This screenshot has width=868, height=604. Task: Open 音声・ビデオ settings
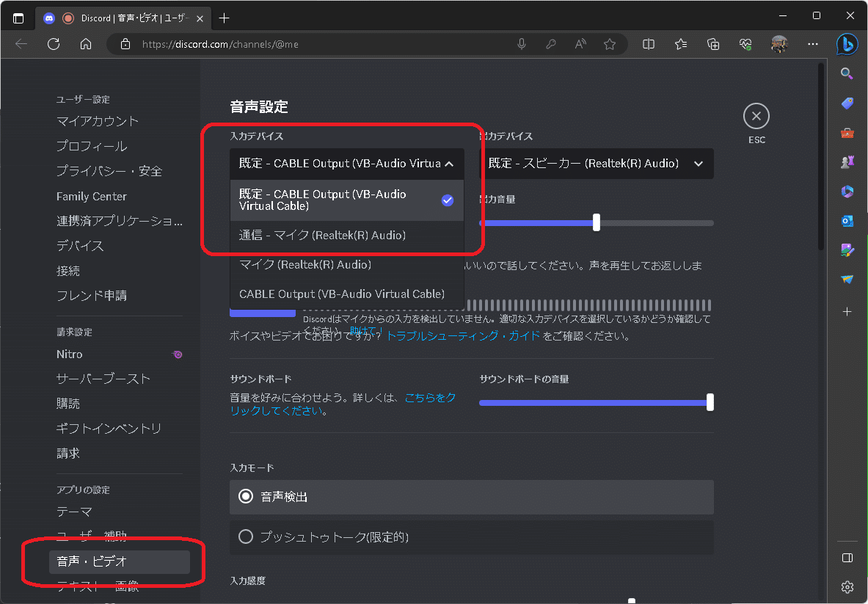[x=120, y=561]
